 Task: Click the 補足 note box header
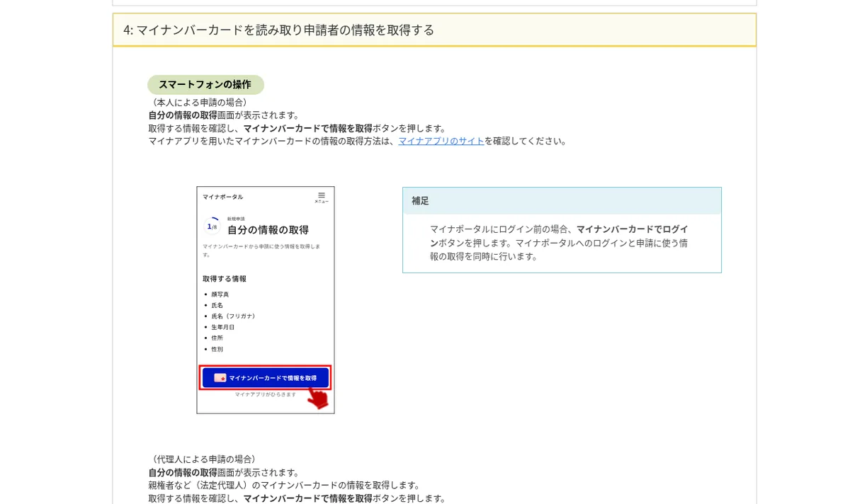[x=562, y=201]
